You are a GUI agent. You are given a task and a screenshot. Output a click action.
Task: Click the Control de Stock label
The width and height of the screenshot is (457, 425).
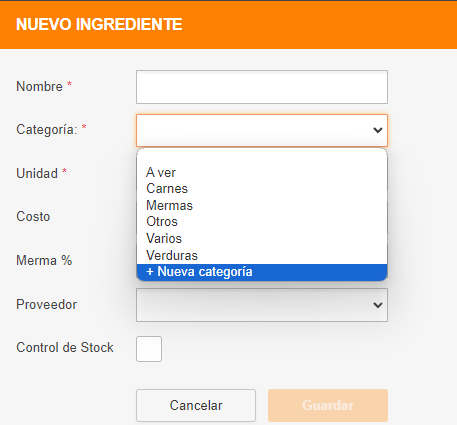pyautogui.click(x=65, y=347)
